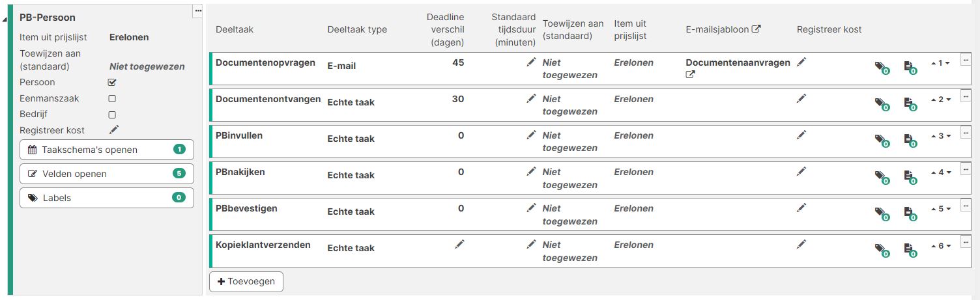
Task: Add a subtask with Toevoegen
Action: pos(246,282)
